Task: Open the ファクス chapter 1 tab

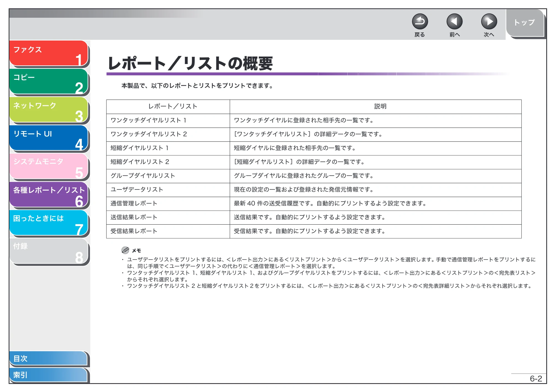Action: (x=49, y=53)
